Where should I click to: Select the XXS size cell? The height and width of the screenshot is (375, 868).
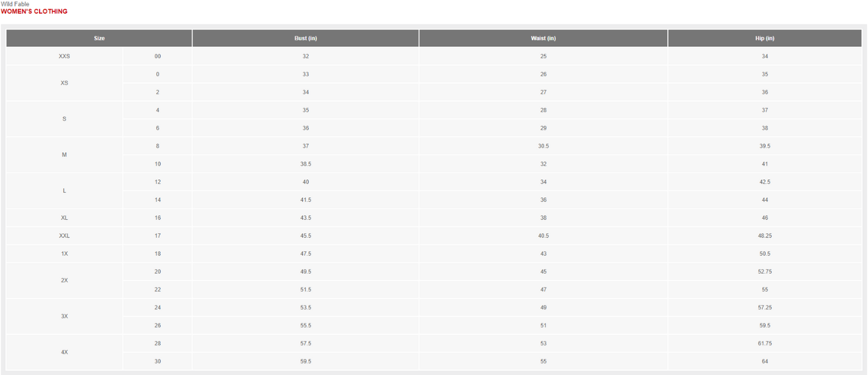[x=64, y=56]
